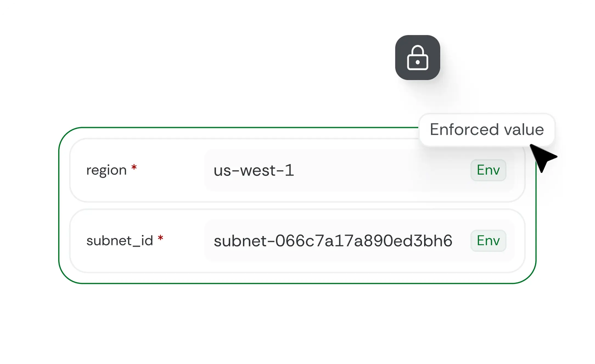Click the word "Enforced" in the tooltip
This screenshot has width=595, height=364.
click(464, 129)
